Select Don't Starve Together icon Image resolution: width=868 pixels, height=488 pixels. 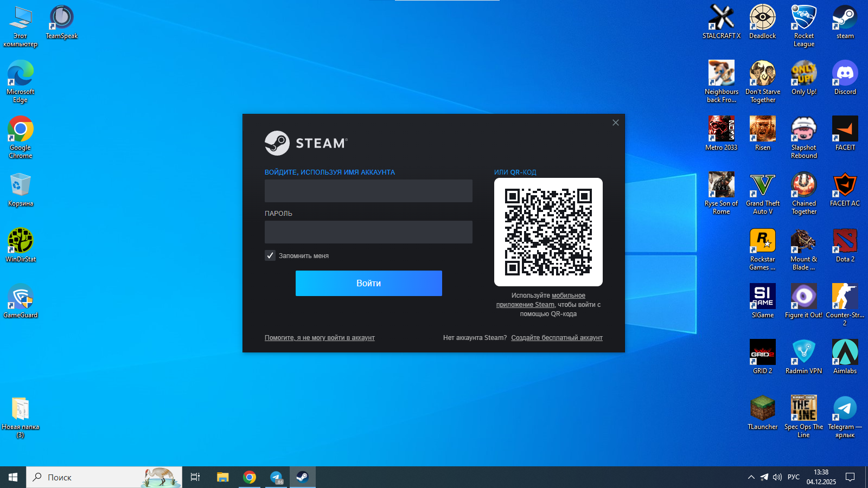(763, 81)
